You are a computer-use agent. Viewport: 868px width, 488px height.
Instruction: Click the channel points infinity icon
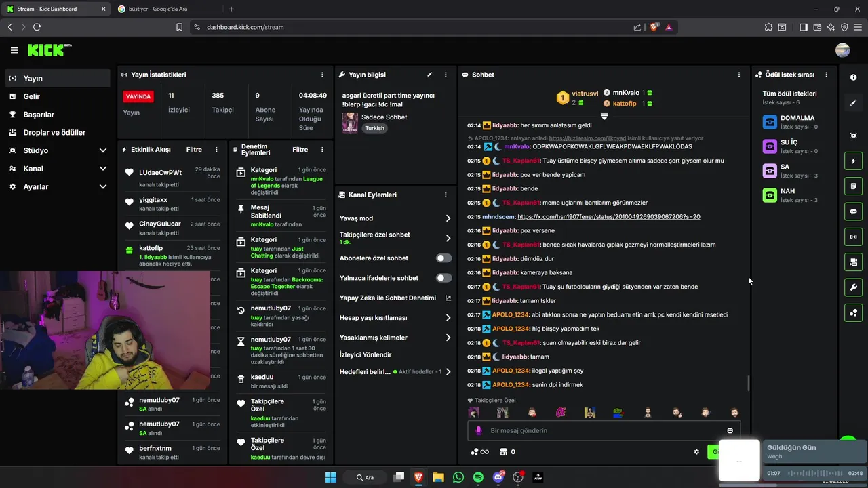pos(479,452)
